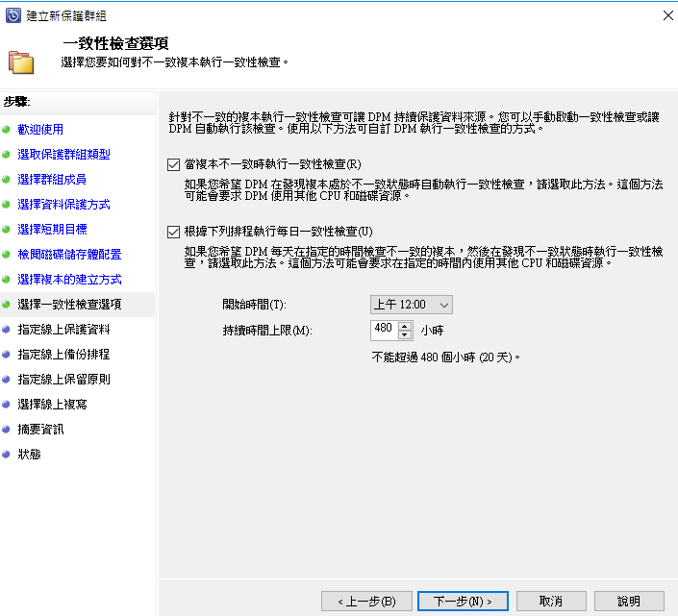Click the 摘要資訊 step
This screenshot has height=616, width=678.
[40, 430]
